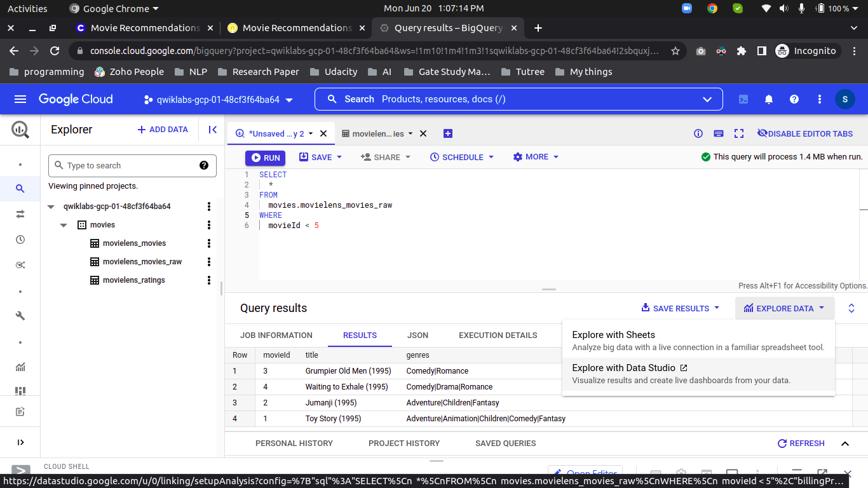This screenshot has width=868, height=488.
Task: Toggle full screen editor icon
Action: tap(739, 133)
